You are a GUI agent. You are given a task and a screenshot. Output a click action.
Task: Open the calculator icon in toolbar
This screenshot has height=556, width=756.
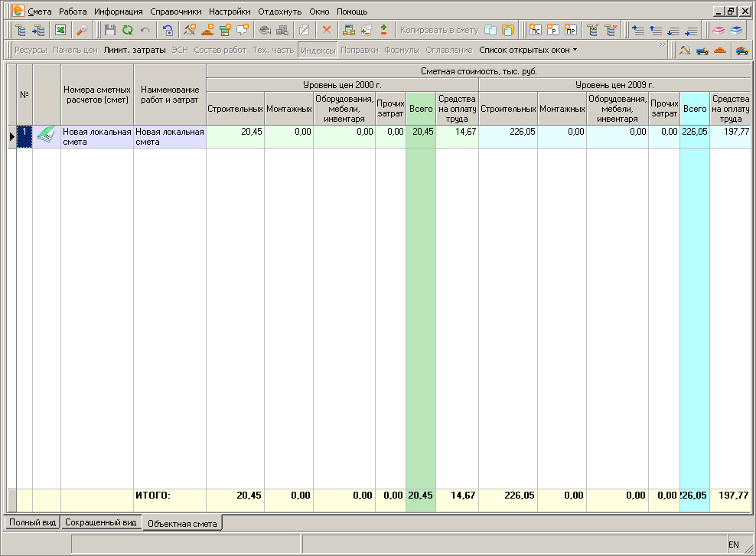(349, 30)
